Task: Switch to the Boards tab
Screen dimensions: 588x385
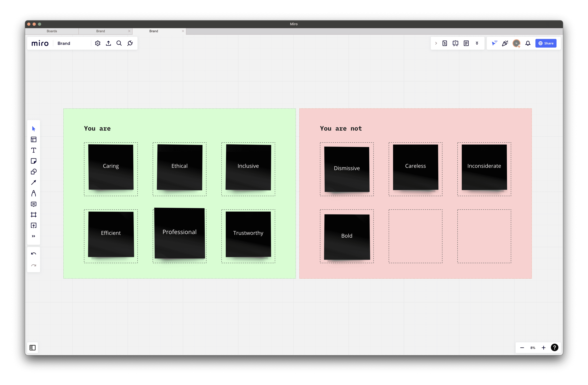Action: point(52,31)
